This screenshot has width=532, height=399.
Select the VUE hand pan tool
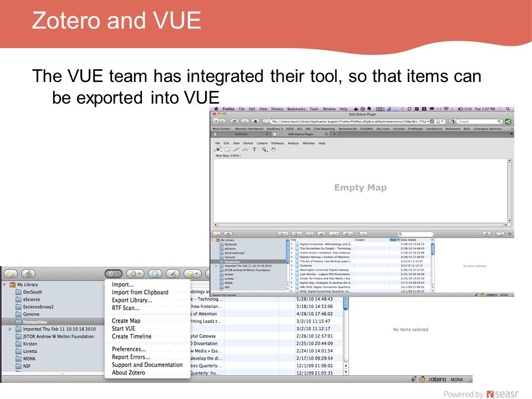[x=273, y=150]
